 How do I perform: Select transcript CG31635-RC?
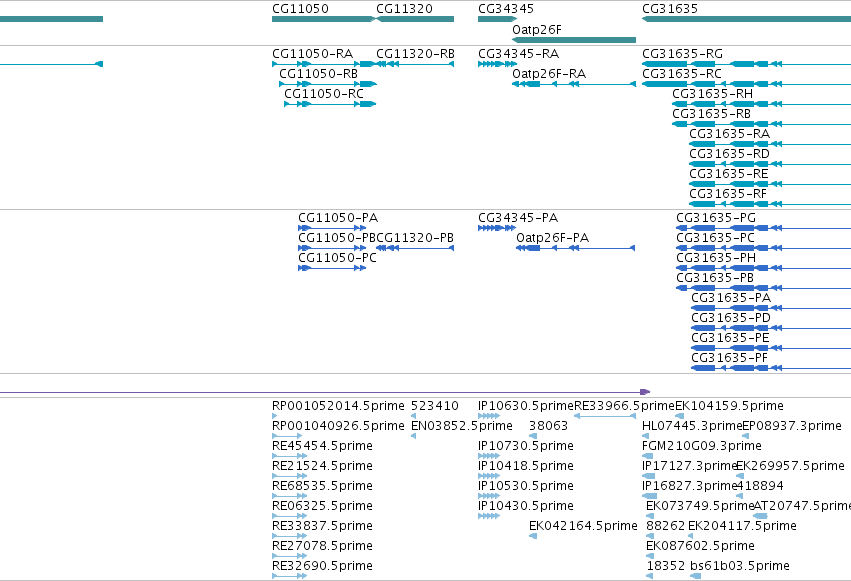tap(682, 74)
